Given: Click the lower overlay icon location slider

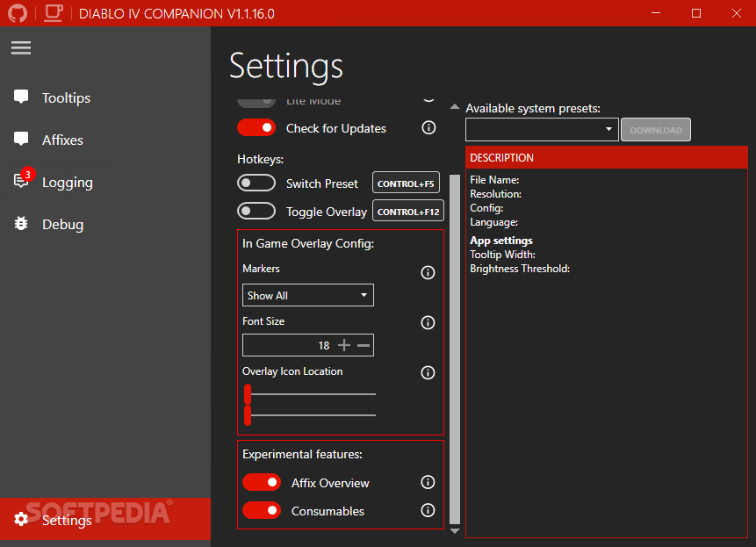Looking at the screenshot, I should coord(309,415).
